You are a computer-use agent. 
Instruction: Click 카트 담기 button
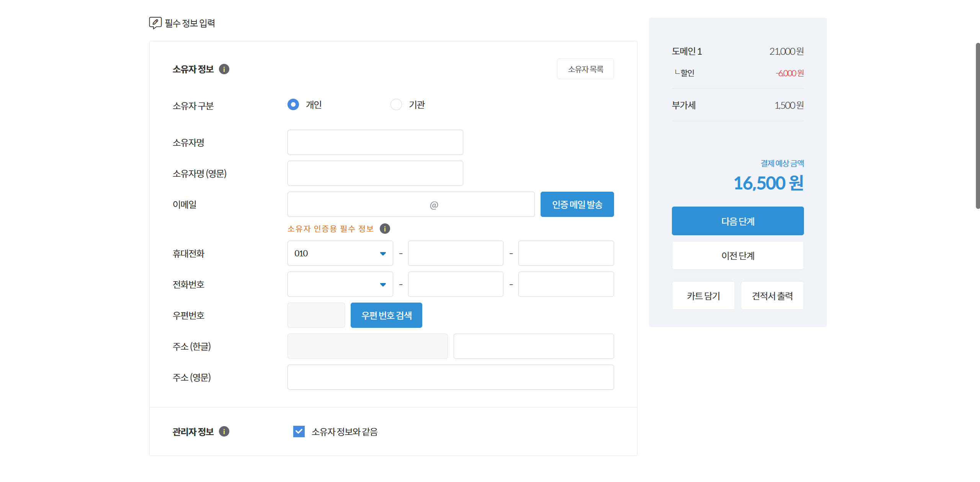point(703,296)
